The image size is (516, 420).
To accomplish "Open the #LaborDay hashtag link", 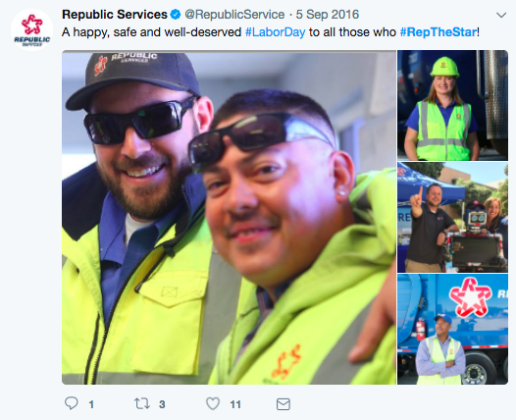I will [x=276, y=32].
